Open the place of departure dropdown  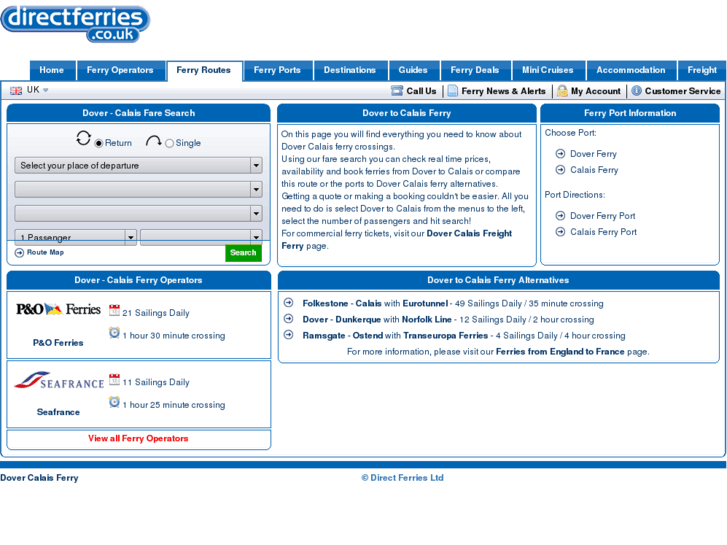point(138,166)
